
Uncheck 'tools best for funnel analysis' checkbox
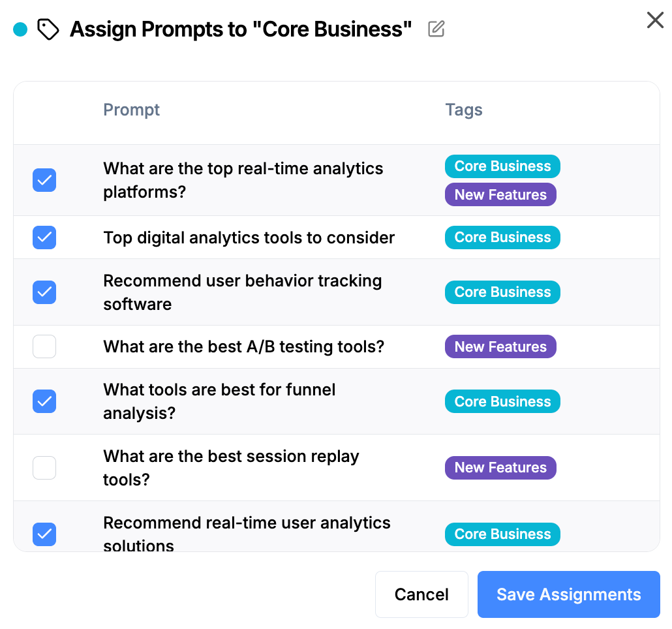tap(44, 401)
